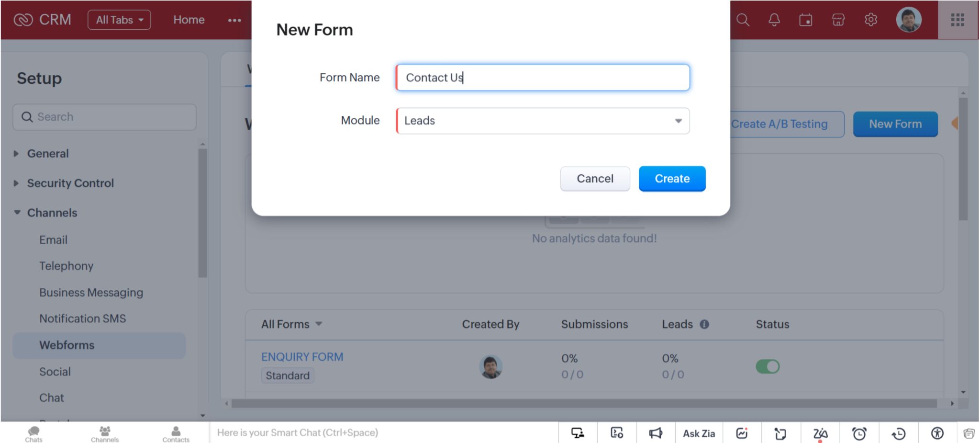The width and height of the screenshot is (980, 443).
Task: Open the Module dropdown showing Leads
Action: point(542,121)
